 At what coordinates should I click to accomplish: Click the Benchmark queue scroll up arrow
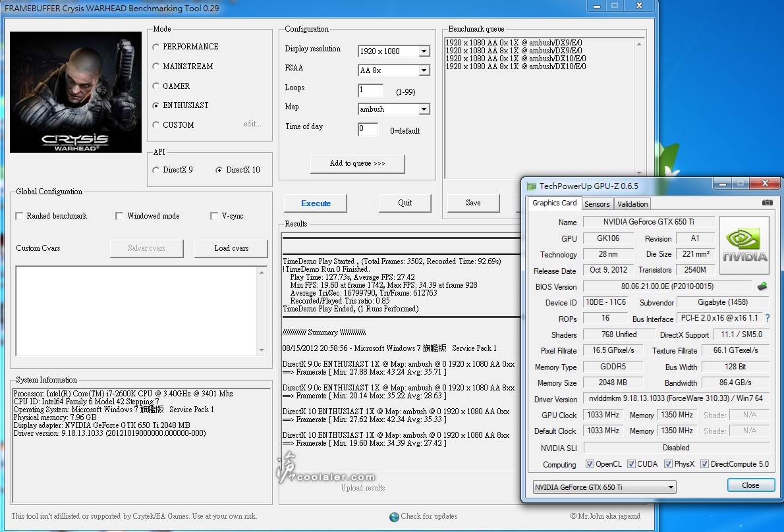pyautogui.click(x=639, y=45)
